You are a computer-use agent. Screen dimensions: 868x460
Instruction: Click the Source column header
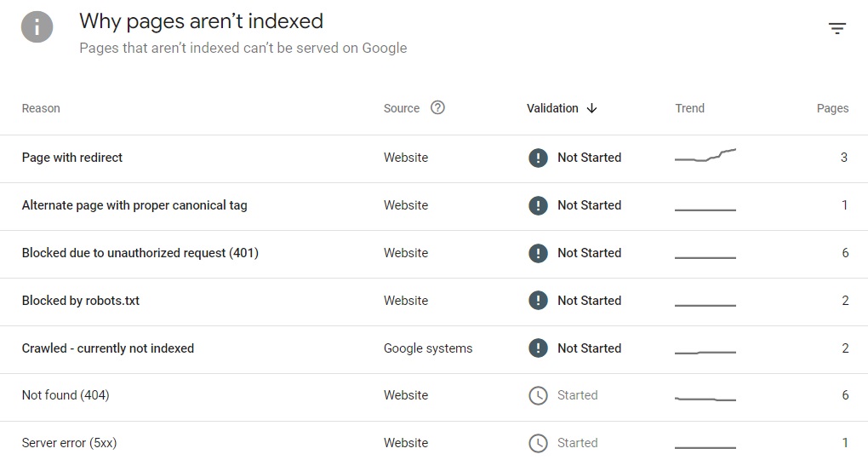(402, 108)
